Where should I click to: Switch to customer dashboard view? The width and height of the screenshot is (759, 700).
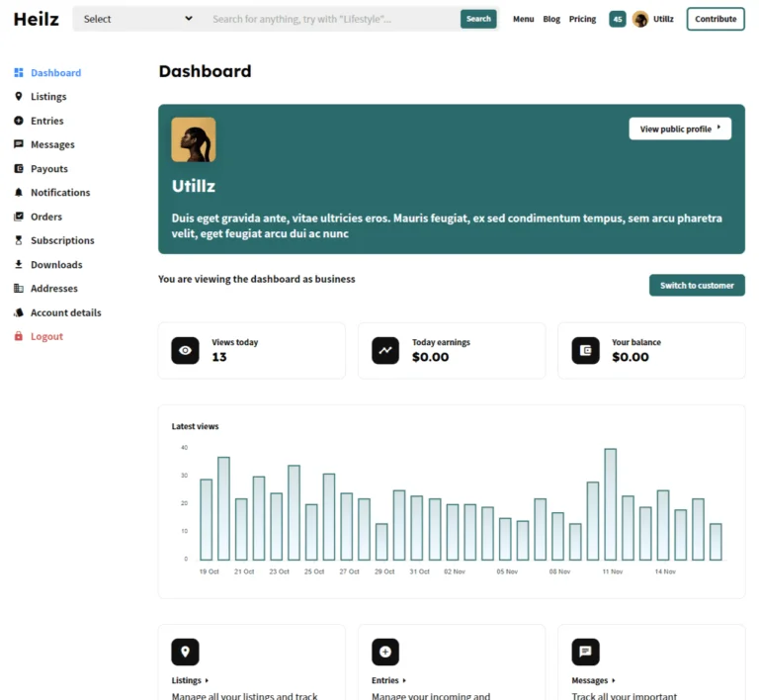pos(697,286)
